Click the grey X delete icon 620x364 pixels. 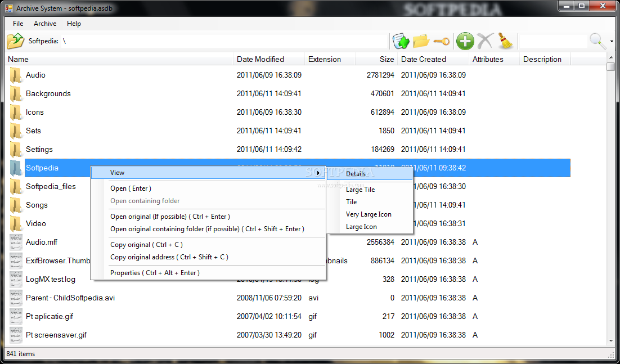(485, 41)
